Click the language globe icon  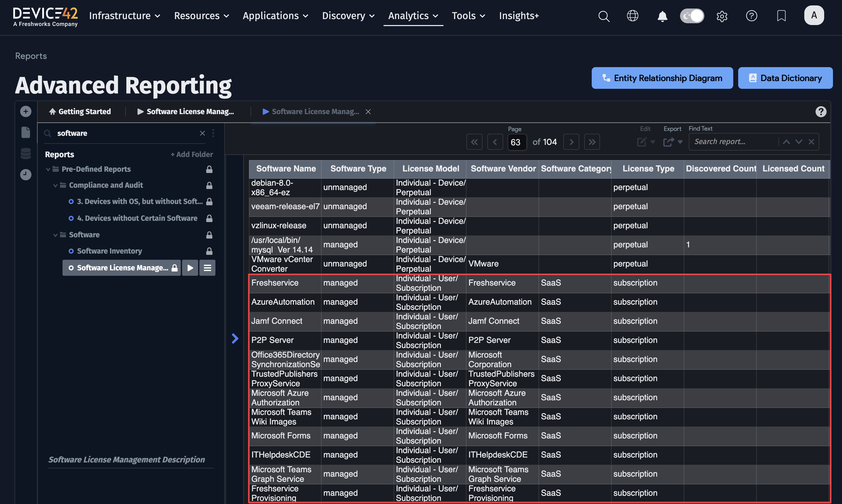(633, 16)
